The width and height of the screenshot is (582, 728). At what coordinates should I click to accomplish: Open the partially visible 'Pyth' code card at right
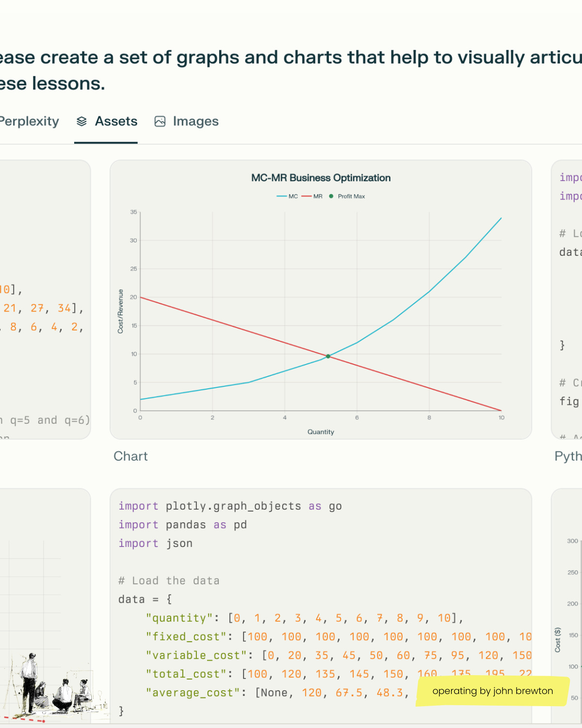[x=566, y=299]
